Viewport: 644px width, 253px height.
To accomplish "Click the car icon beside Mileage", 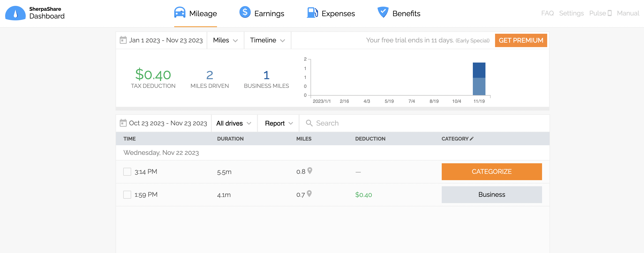I will coord(180,12).
